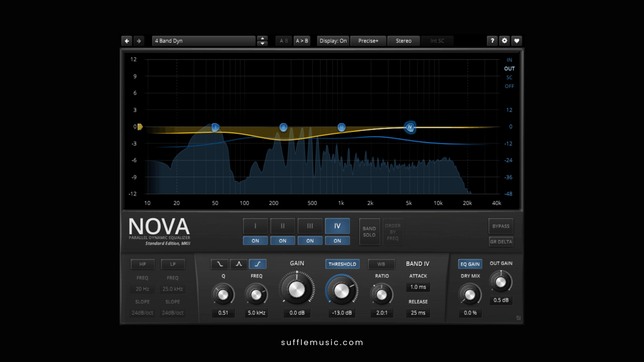644x362 pixels.
Task: Switch to band I tab
Action: pyautogui.click(x=255, y=226)
